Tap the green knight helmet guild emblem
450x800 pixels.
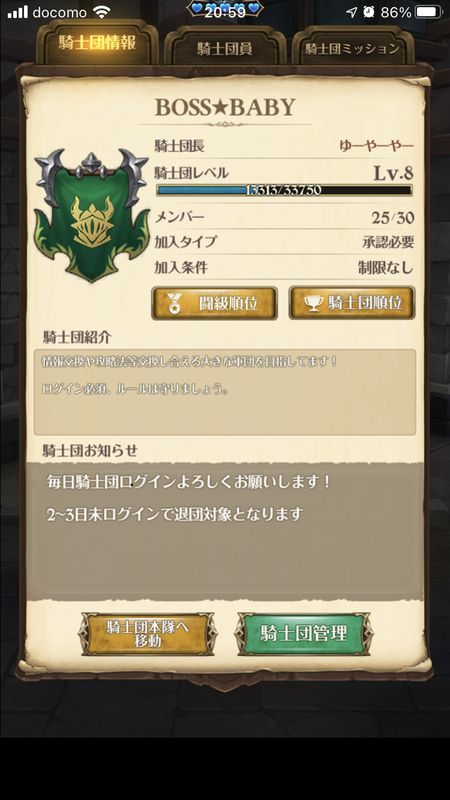91,215
